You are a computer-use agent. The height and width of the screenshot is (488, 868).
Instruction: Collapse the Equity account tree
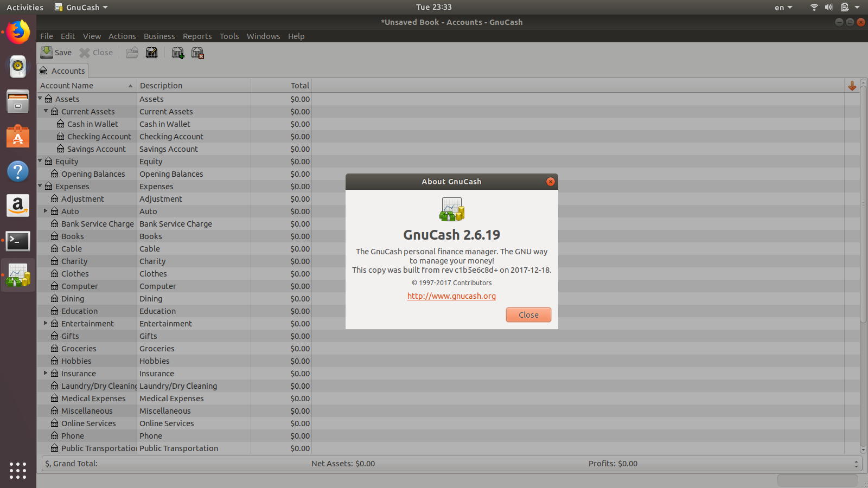[40, 161]
